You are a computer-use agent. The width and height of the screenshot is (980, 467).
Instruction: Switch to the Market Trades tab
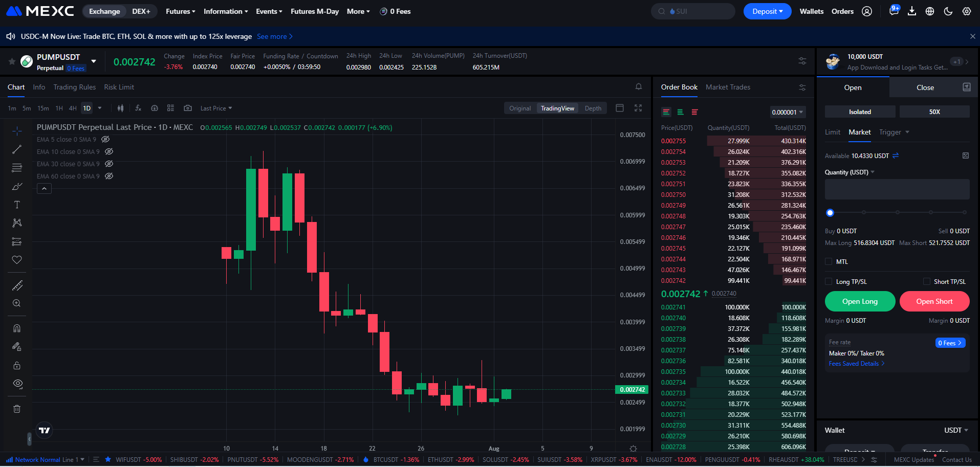(728, 87)
